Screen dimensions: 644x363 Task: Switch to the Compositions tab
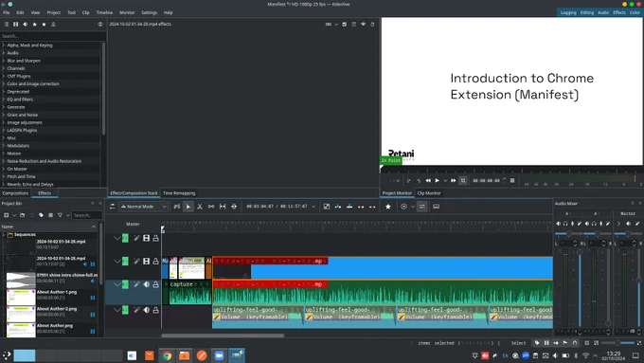[x=15, y=193]
